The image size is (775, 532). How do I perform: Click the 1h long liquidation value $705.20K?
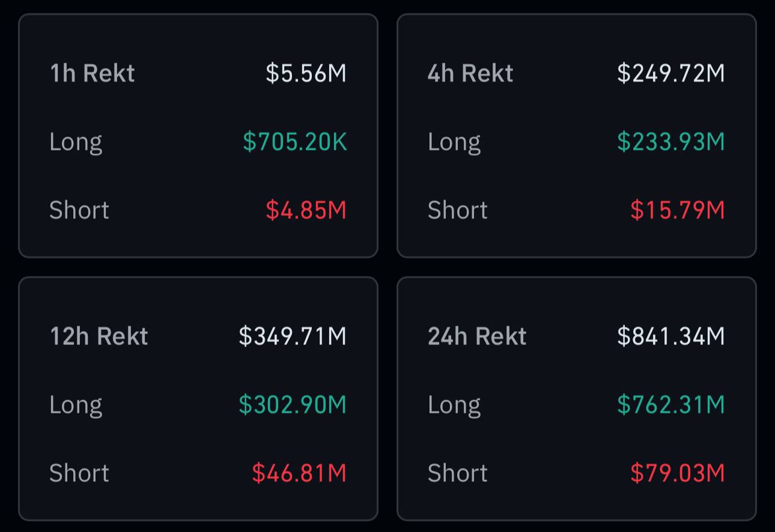(x=295, y=142)
